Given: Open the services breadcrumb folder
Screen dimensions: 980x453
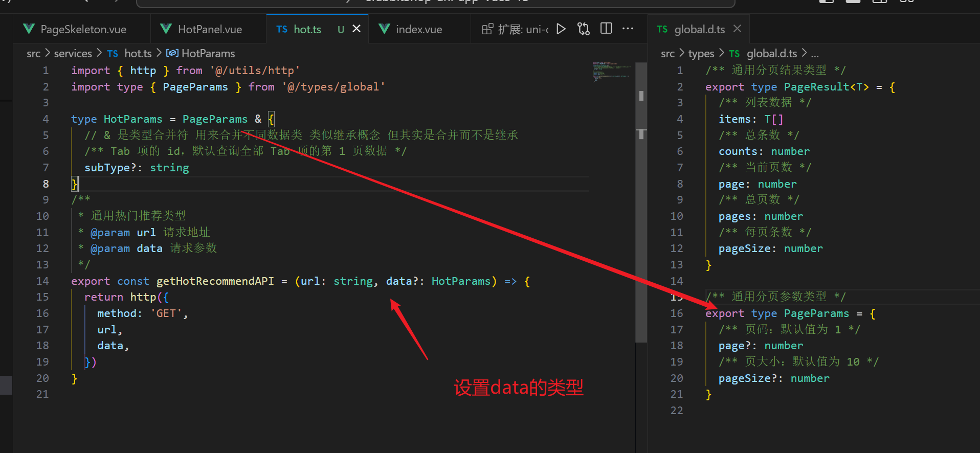Looking at the screenshot, I should [73, 54].
